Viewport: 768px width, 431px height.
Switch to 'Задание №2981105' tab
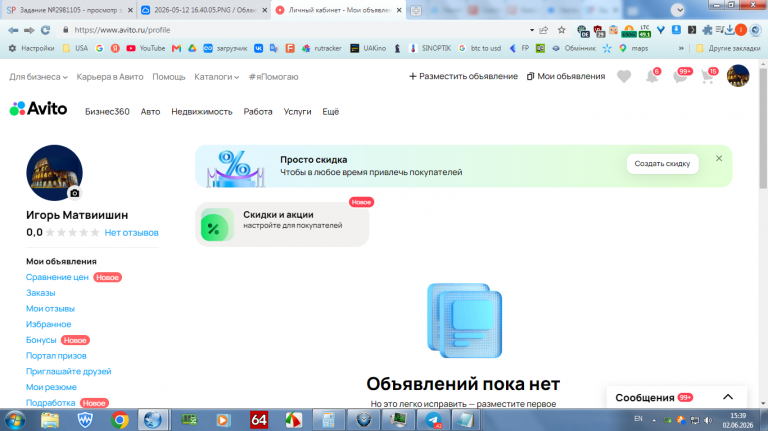(69, 10)
